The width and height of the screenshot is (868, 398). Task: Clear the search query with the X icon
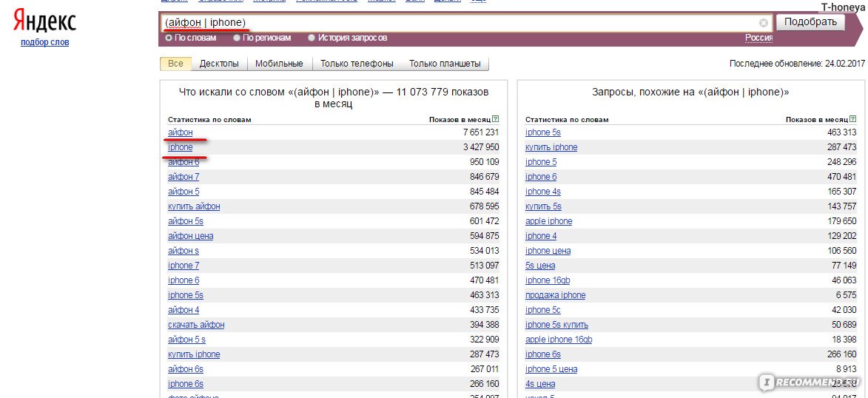[764, 23]
